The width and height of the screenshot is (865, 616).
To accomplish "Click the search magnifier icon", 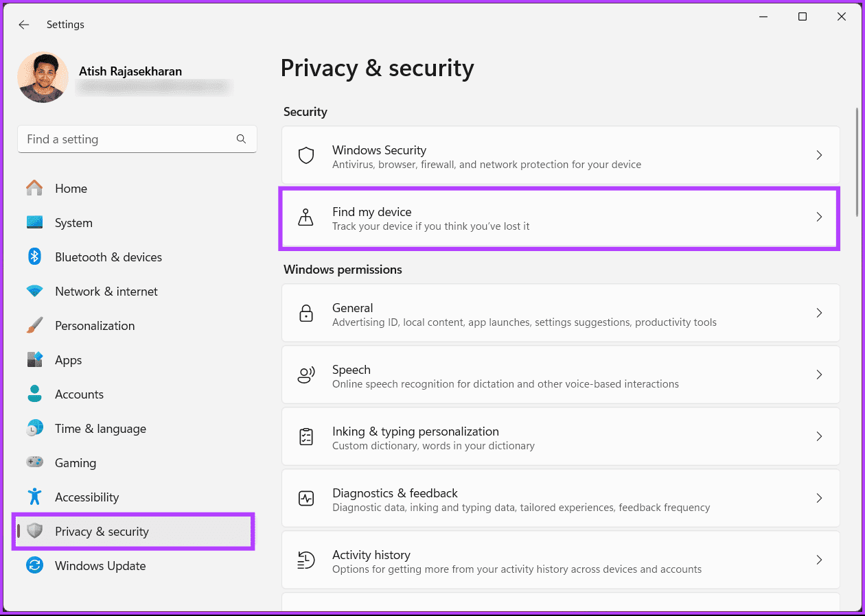I will [x=241, y=139].
